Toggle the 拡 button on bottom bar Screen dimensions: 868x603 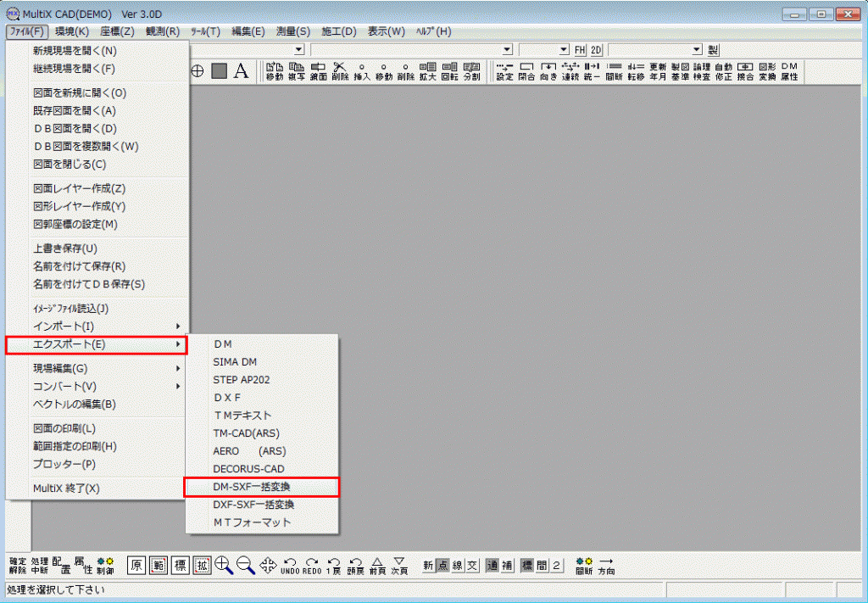tap(202, 565)
